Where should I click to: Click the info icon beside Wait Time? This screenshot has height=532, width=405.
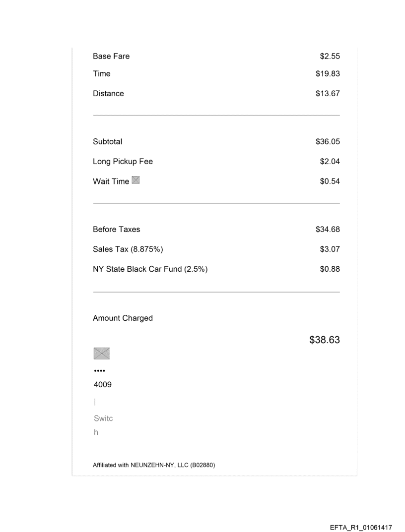click(x=135, y=180)
